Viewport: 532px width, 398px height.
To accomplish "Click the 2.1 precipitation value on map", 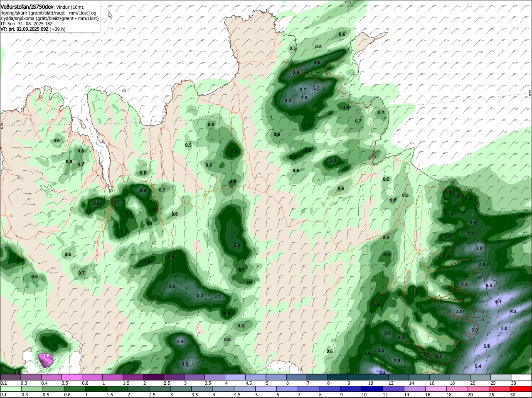I will point(414,291).
